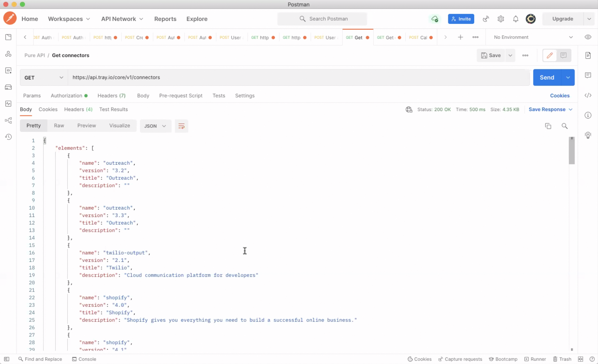598x364 pixels.
Task: Open the Mock Servers sidebar panel
Action: [x=8, y=87]
